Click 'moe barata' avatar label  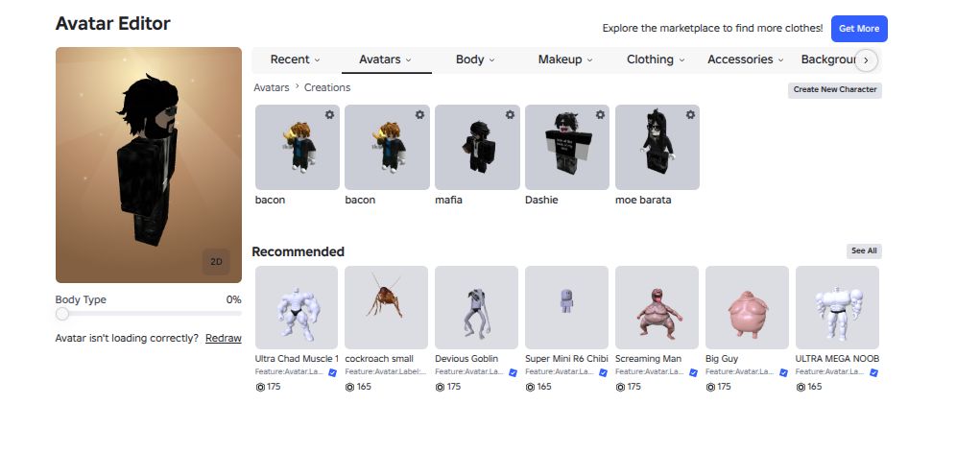643,200
